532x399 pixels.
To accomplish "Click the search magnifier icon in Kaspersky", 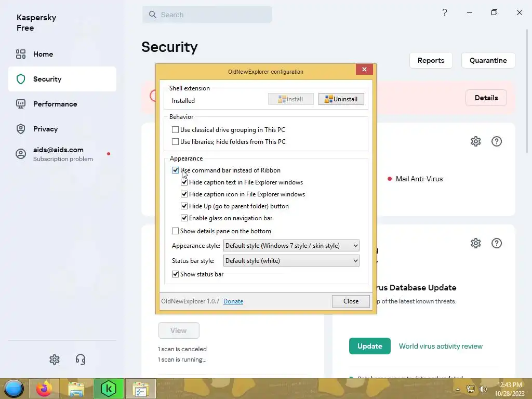I will [153, 15].
